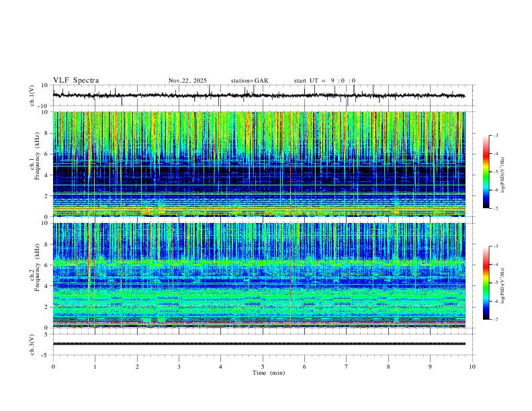Viewport: 532px width, 411px height.
Task: Click the "station=GAK" label
Action: [249, 81]
